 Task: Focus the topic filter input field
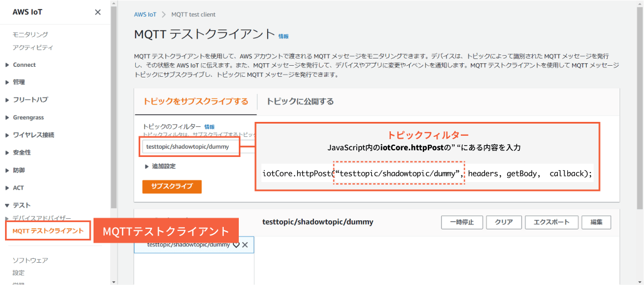click(190, 146)
